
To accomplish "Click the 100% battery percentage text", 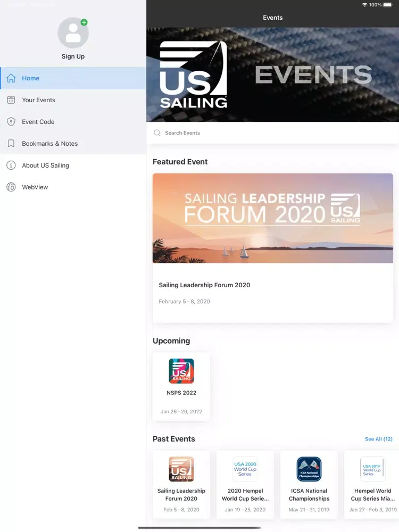I will click(x=375, y=5).
